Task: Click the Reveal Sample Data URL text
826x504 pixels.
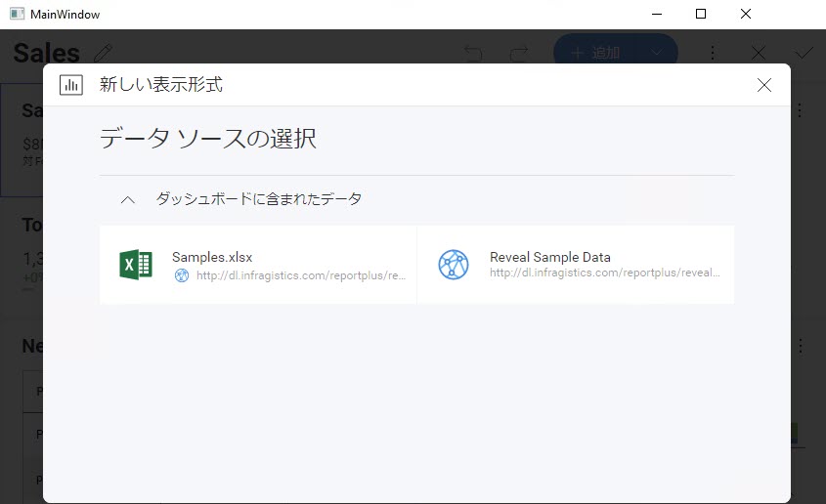Action: (604, 273)
